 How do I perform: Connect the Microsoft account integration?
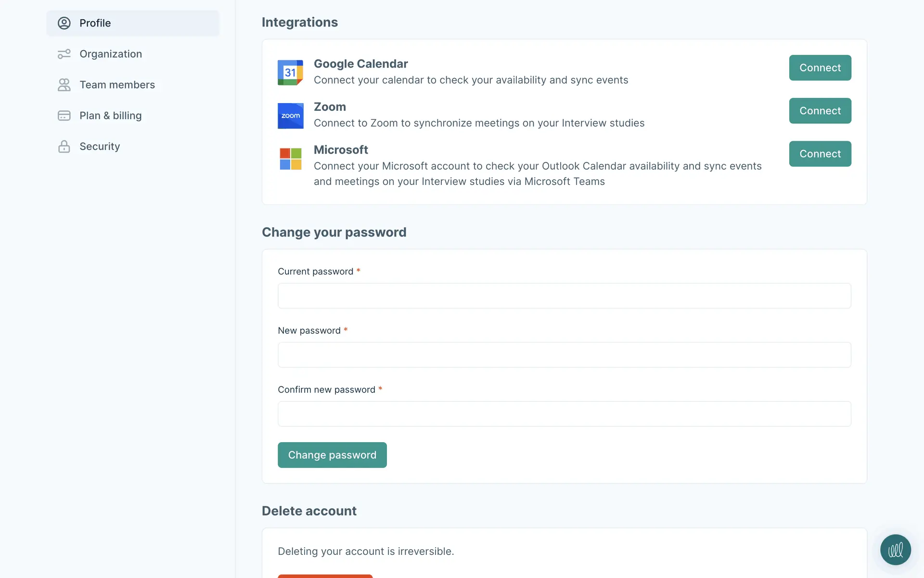pos(820,154)
